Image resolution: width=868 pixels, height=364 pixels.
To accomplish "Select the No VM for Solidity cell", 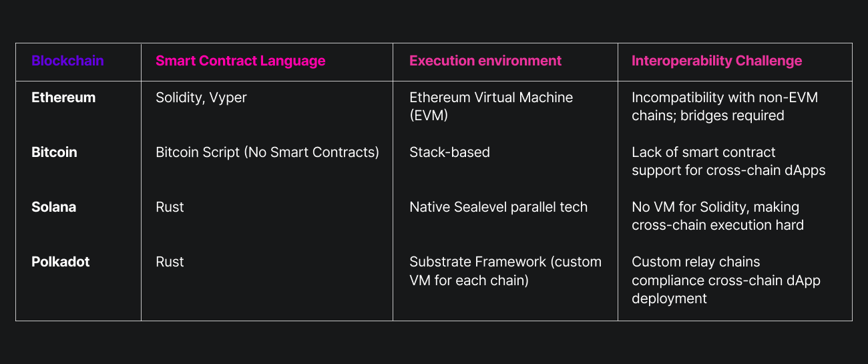I will 717,216.
